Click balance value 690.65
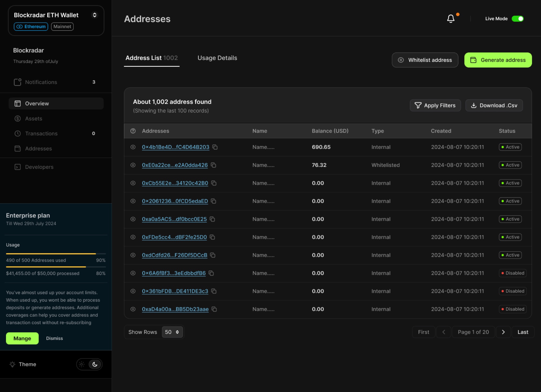 coord(321,147)
